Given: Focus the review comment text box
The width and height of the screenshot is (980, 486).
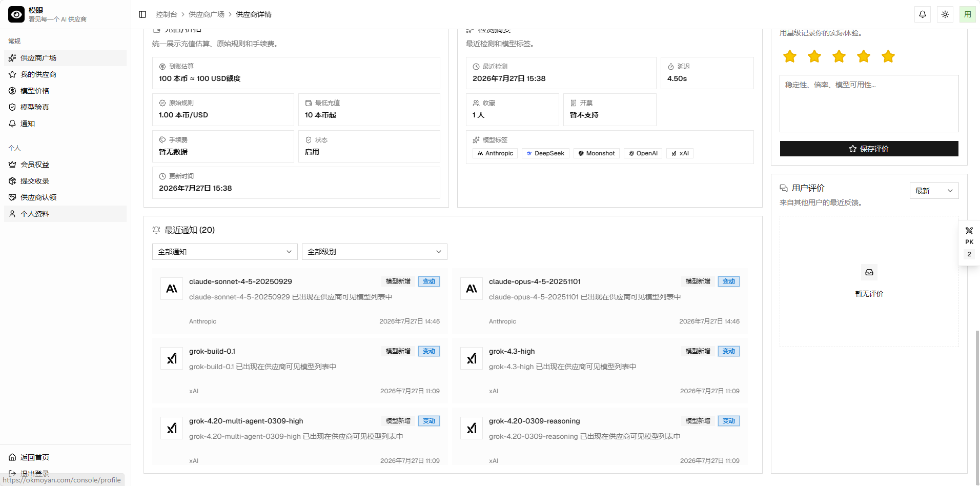Looking at the screenshot, I should point(869,104).
